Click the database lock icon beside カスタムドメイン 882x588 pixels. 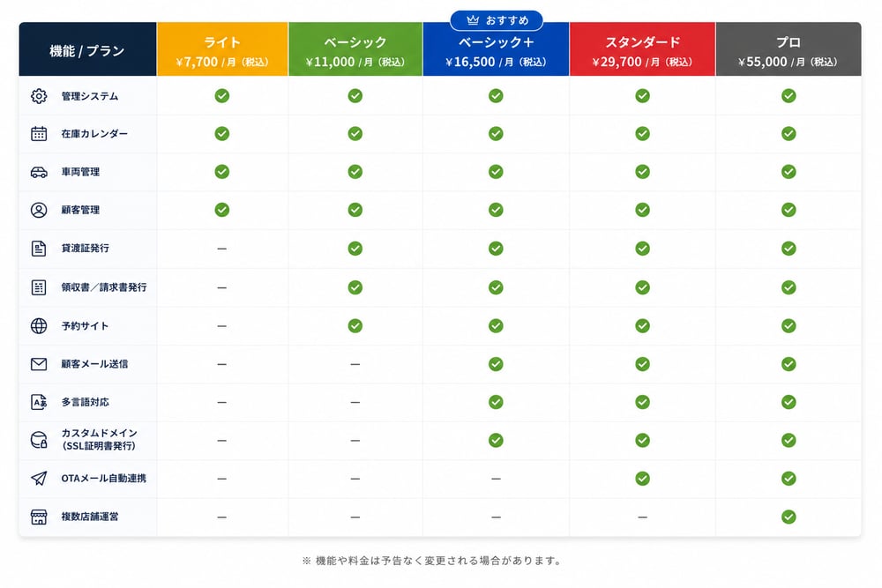coord(39,440)
